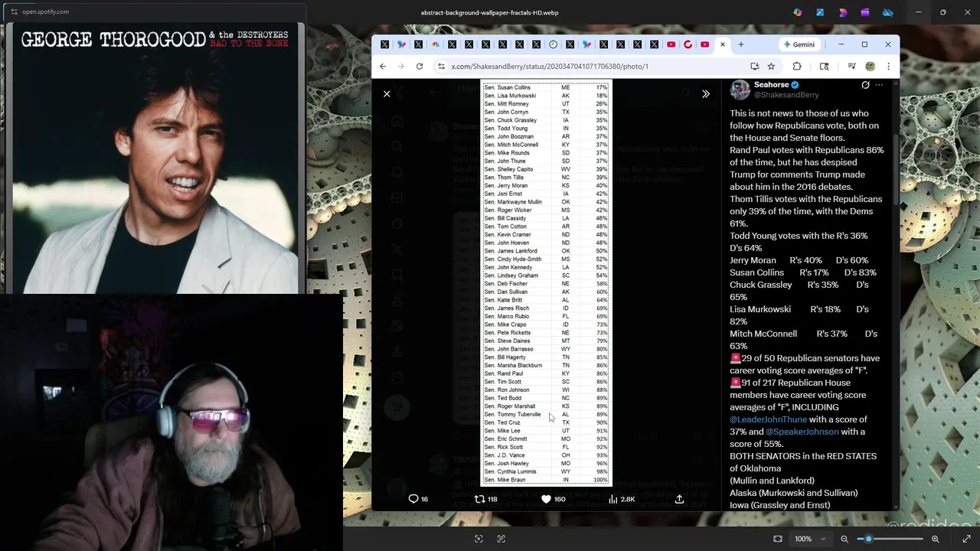Viewport: 980px width, 551px height.
Task: Open the Seahorse display name link
Action: coord(771,84)
